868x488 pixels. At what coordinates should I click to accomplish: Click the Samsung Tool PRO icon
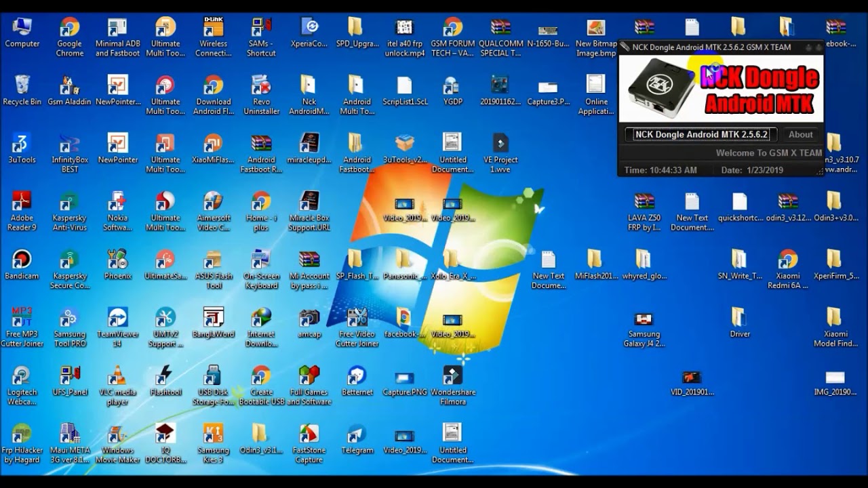click(x=70, y=327)
